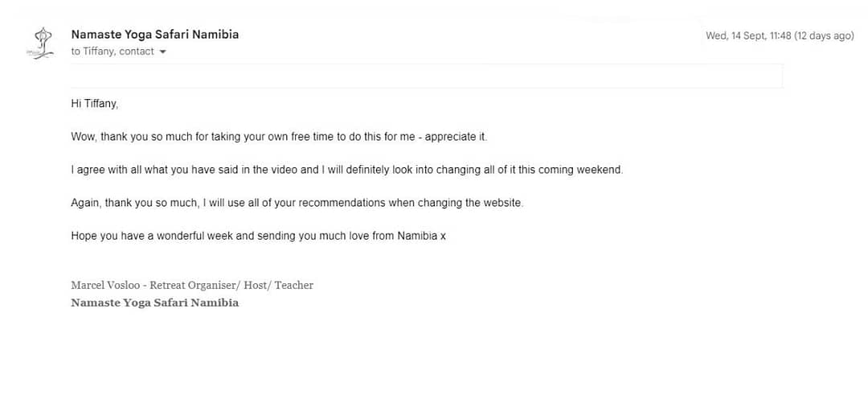Click the '(12 days ago)' relative date
This screenshot has height=420, width=868.
point(825,35)
